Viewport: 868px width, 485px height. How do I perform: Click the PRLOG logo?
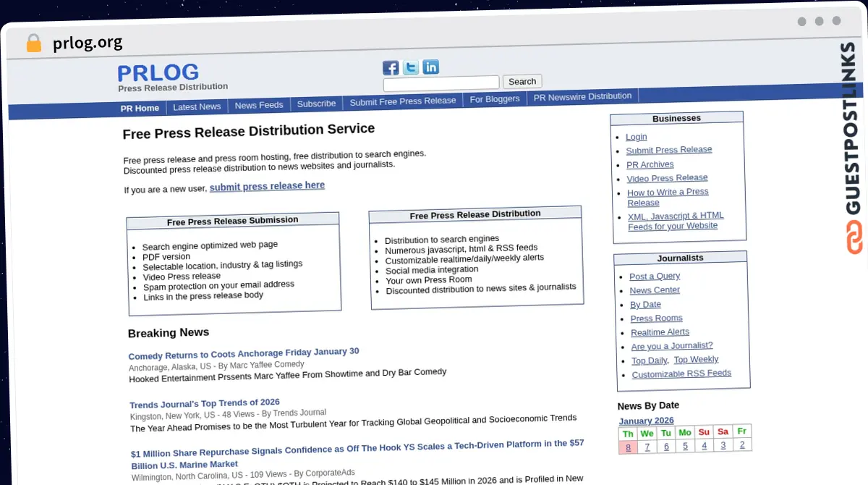point(158,73)
